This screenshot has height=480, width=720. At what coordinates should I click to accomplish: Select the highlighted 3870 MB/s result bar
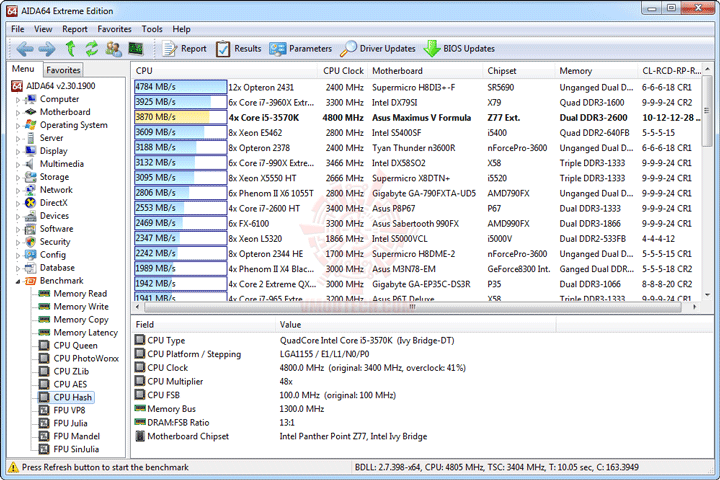point(180,117)
